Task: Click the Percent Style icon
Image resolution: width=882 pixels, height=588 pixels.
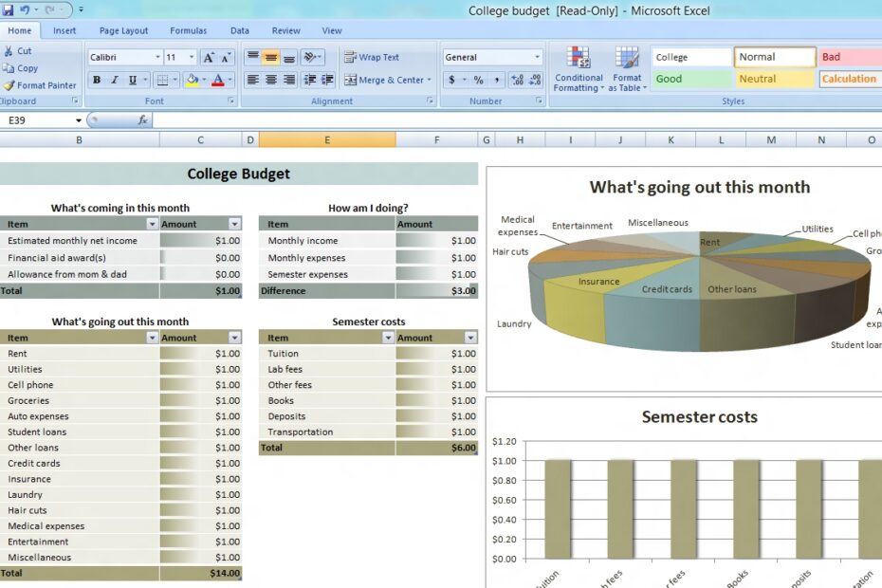Action: tap(477, 80)
